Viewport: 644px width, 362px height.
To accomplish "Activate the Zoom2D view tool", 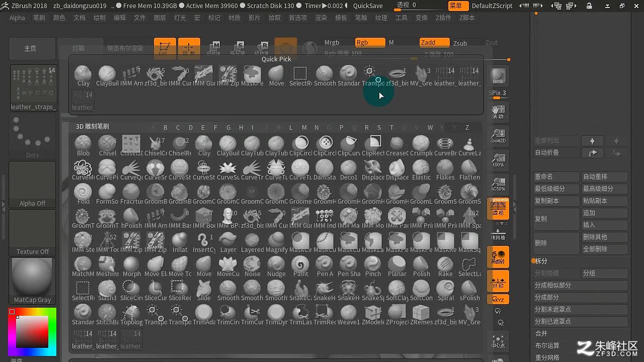I will [x=498, y=136].
